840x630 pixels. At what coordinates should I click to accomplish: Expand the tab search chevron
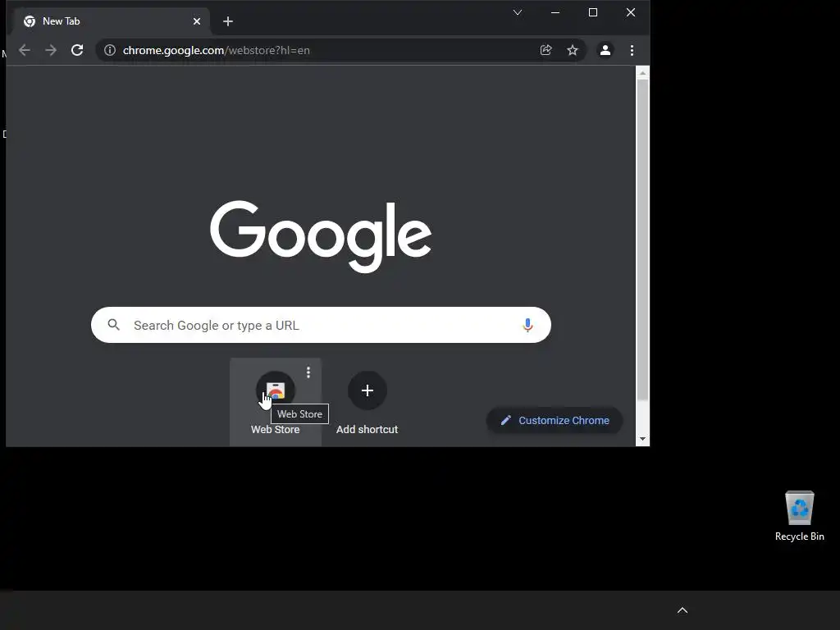(518, 12)
